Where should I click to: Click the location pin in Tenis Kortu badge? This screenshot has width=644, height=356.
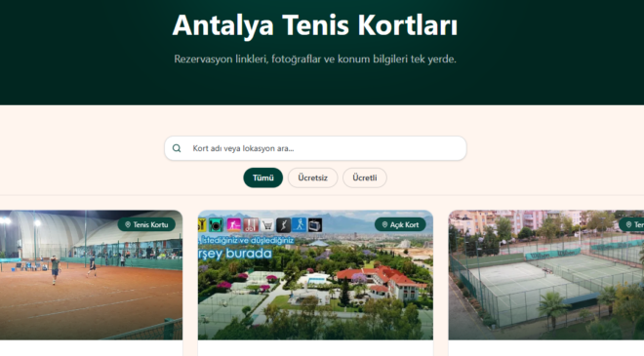(x=128, y=224)
